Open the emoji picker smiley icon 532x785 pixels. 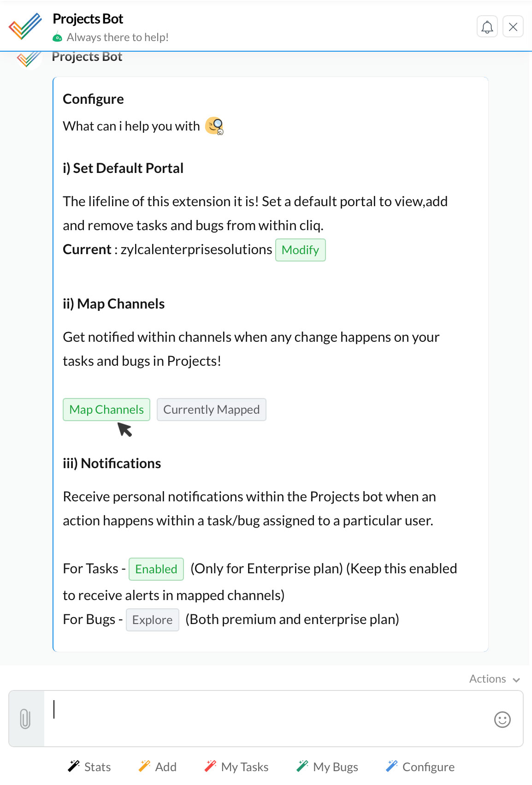coord(502,720)
